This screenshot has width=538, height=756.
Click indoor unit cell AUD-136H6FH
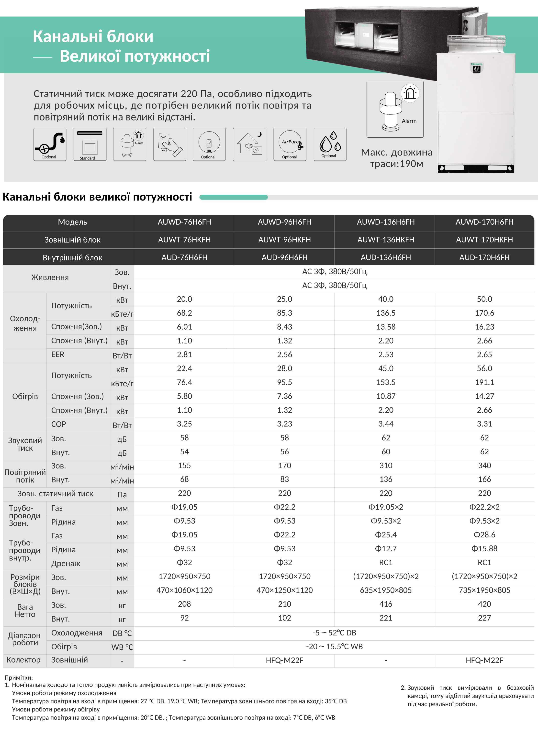pos(386,257)
